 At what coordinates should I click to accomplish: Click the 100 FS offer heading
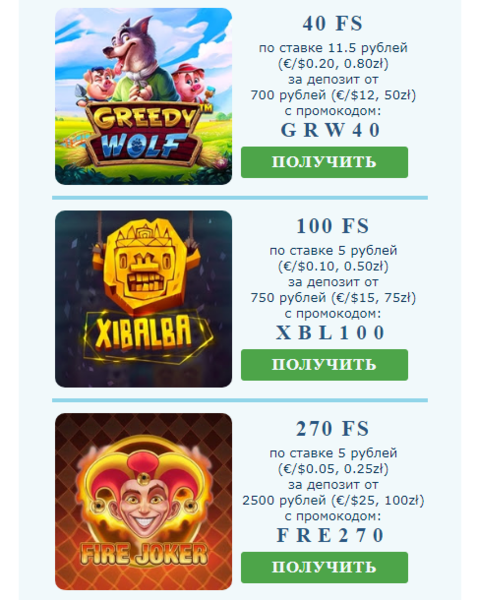coord(332,226)
